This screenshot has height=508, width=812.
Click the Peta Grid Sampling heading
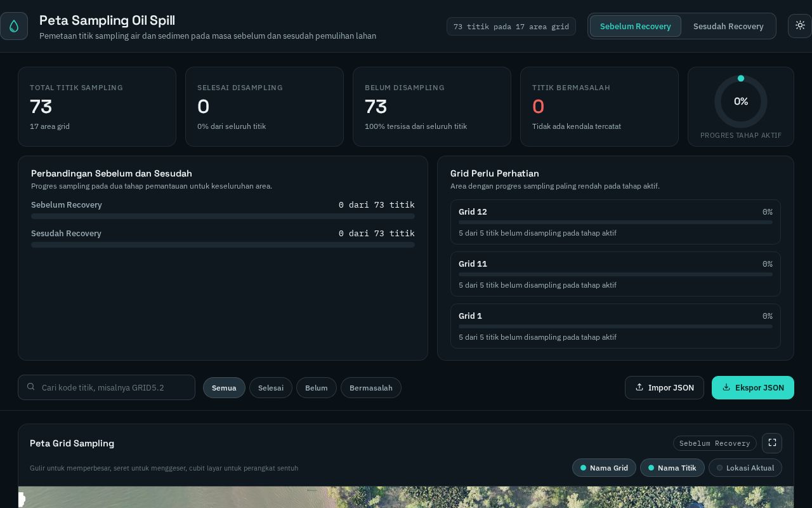[x=72, y=443]
